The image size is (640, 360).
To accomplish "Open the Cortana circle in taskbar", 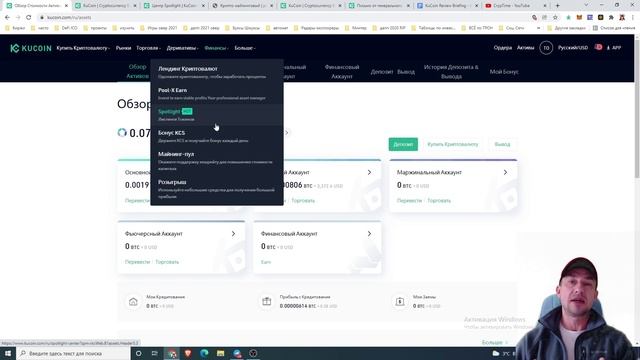I will coord(138,353).
